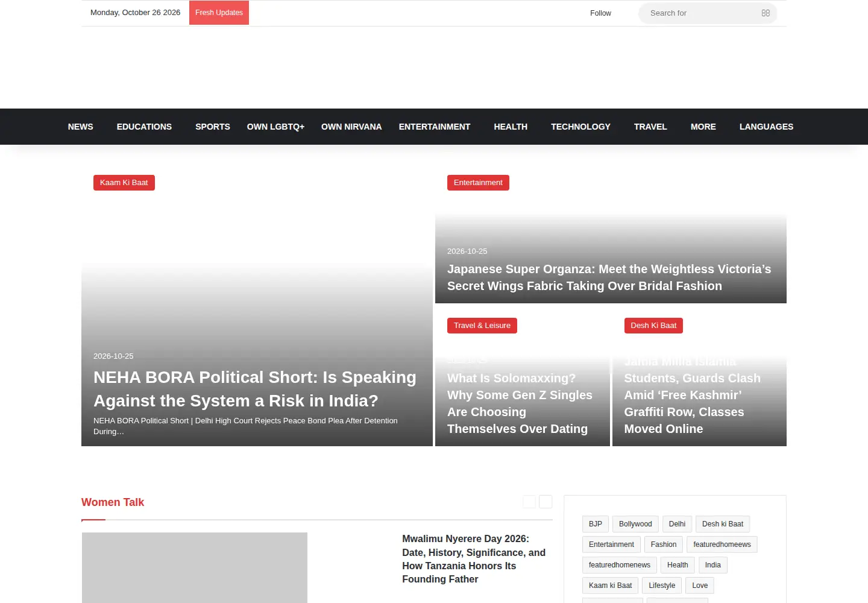Select the 'Desh ki Baat' tag in tag cloud
This screenshot has width=868, height=603.
click(723, 524)
